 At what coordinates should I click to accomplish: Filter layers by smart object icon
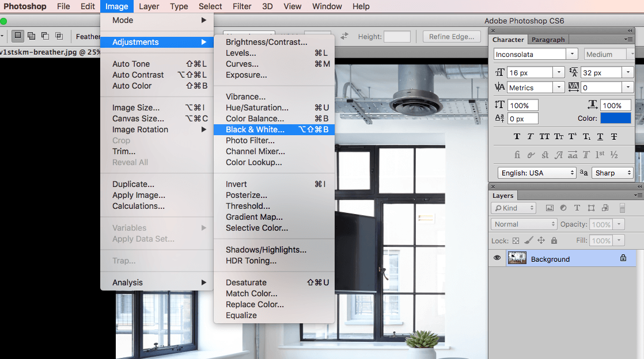pos(605,208)
